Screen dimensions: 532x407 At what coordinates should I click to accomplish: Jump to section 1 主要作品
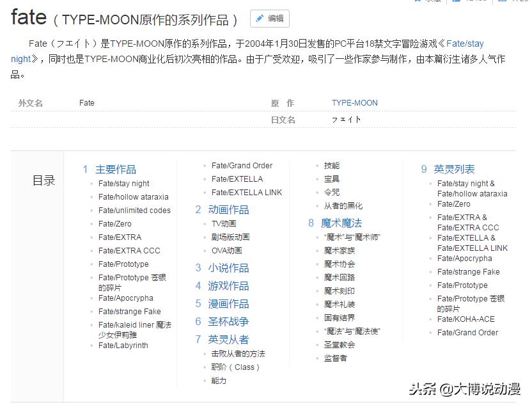[115, 169]
